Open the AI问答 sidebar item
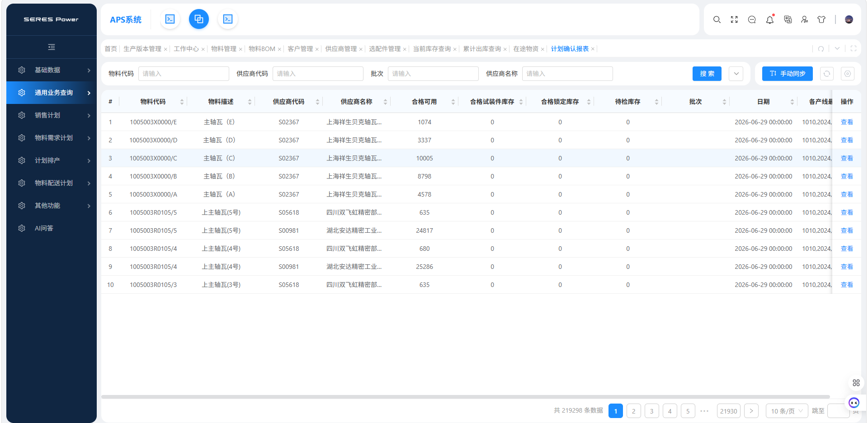The height and width of the screenshot is (423, 868). (52, 228)
